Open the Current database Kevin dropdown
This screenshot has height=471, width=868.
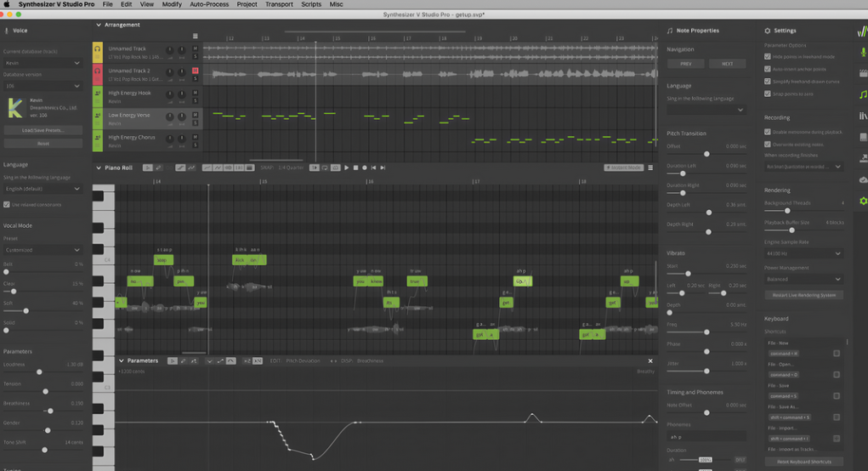coord(43,63)
